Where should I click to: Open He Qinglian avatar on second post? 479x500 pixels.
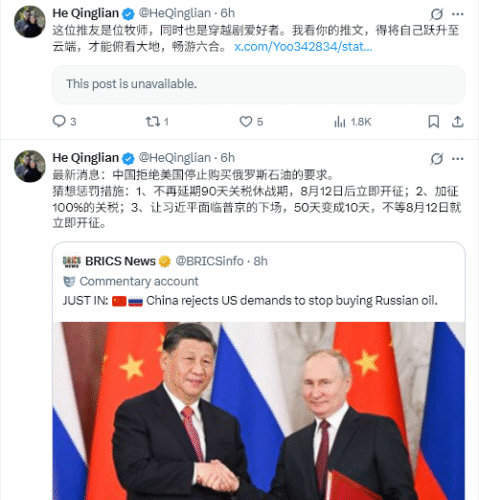click(30, 166)
